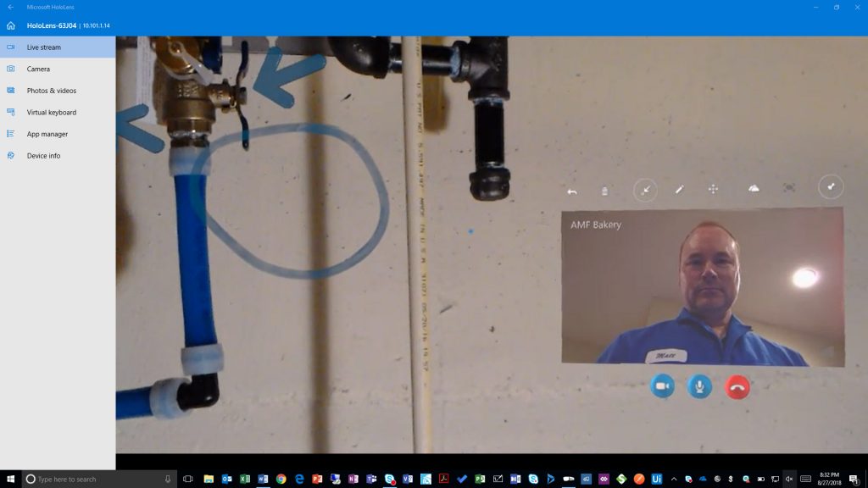Open the Camera section

tap(38, 69)
